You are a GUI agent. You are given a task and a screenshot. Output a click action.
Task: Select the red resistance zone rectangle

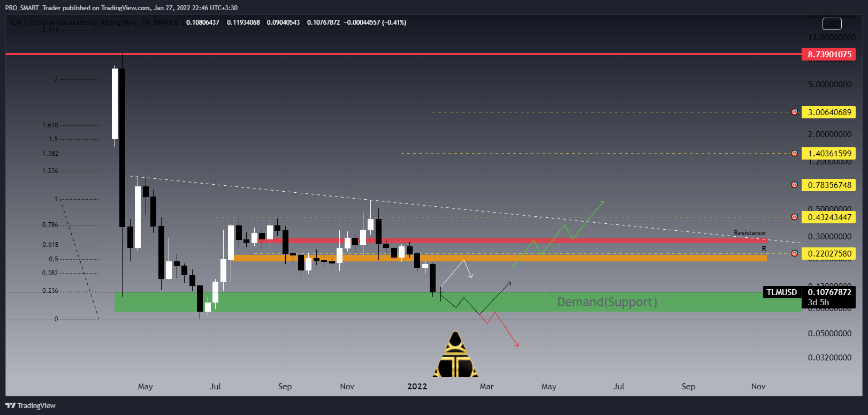(x=512, y=241)
